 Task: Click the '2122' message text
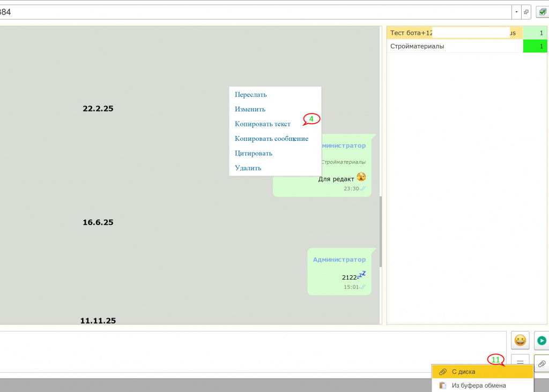[x=349, y=277]
